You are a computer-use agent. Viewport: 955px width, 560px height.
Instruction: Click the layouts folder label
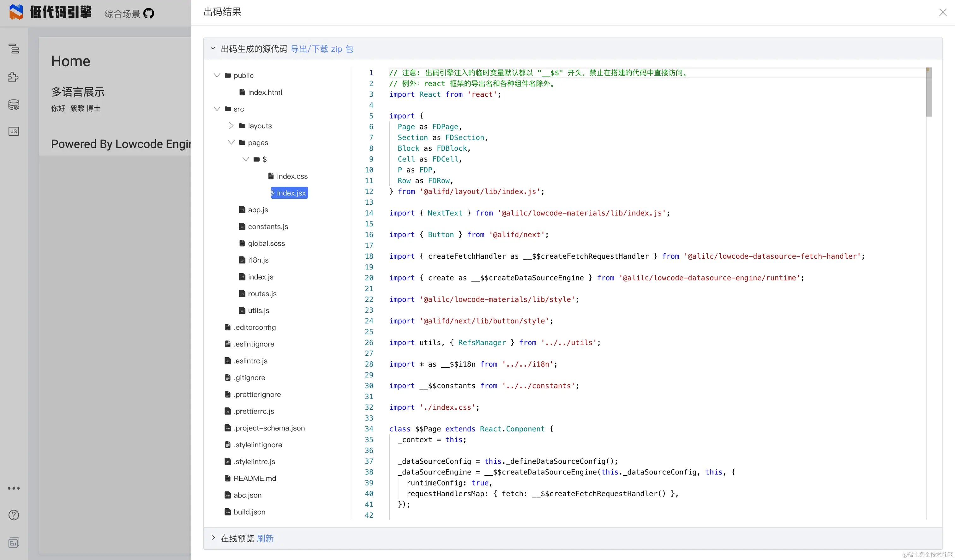tap(260, 126)
